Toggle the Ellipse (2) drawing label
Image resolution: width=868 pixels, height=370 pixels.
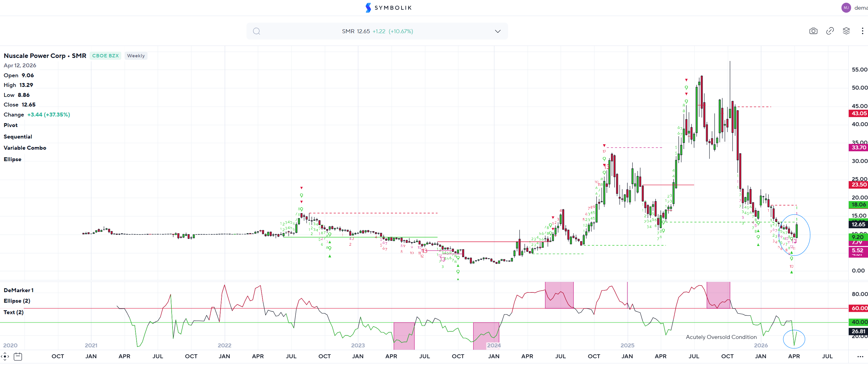point(17,301)
